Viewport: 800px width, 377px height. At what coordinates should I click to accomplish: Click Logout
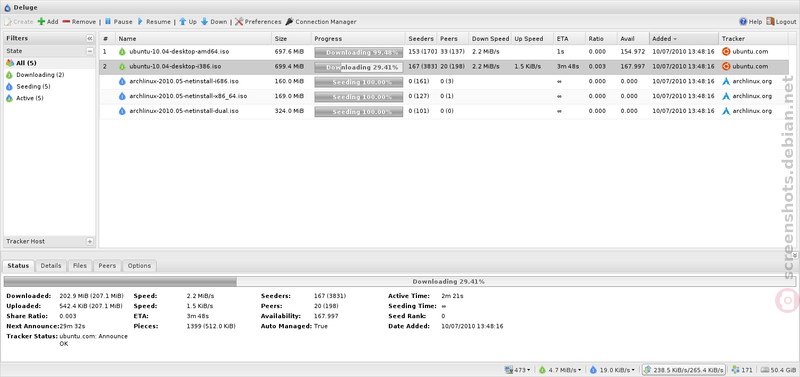click(781, 22)
